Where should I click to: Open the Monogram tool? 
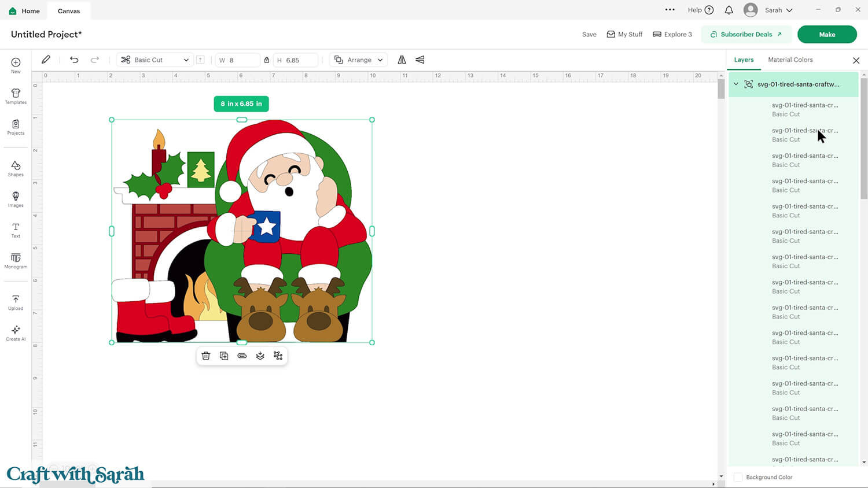coord(15,261)
